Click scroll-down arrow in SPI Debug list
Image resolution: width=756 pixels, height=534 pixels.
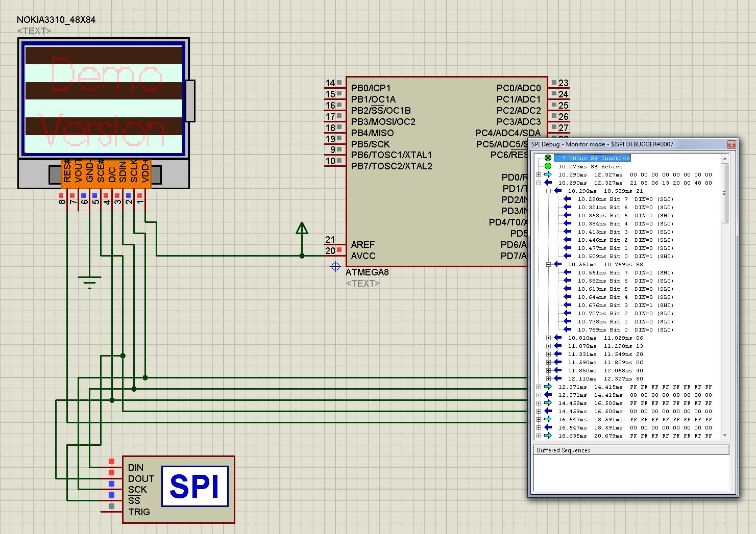coord(724,435)
